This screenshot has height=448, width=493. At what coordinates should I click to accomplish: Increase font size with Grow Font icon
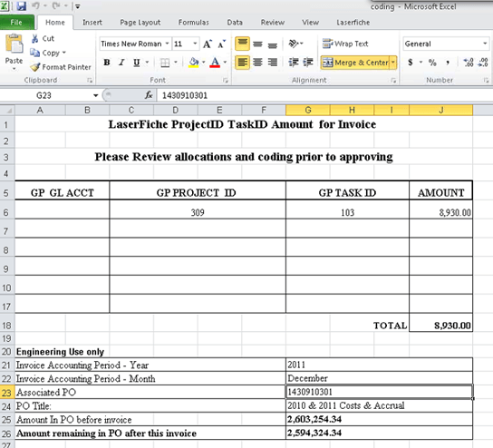coord(208,44)
